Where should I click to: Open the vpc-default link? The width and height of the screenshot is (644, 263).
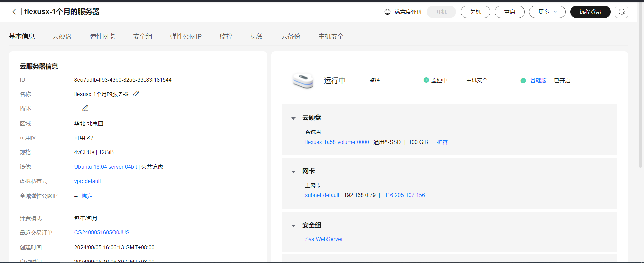point(88,181)
